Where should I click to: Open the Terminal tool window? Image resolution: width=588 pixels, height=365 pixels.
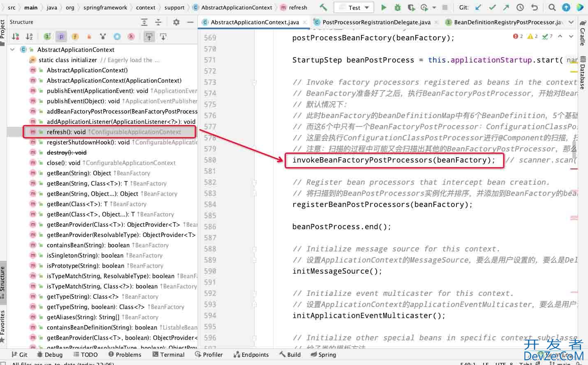[169, 354]
